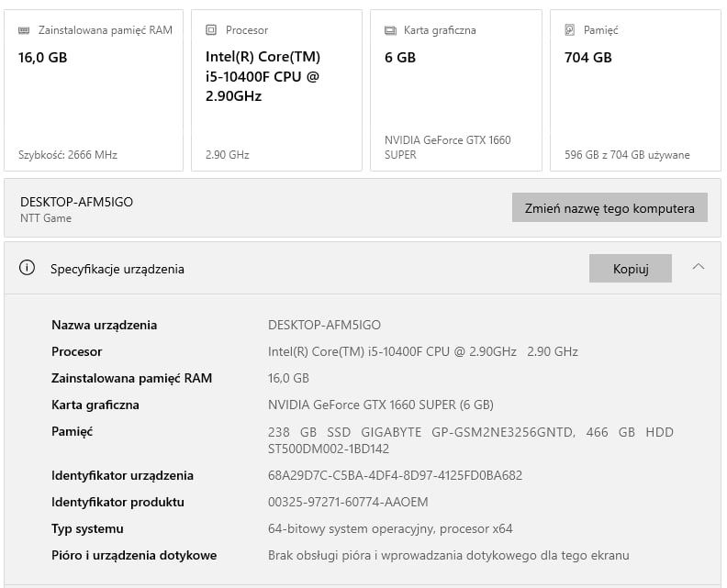This screenshot has width=727, height=588.
Task: Open the installed RAM 16,0 GB card
Action: point(94,90)
